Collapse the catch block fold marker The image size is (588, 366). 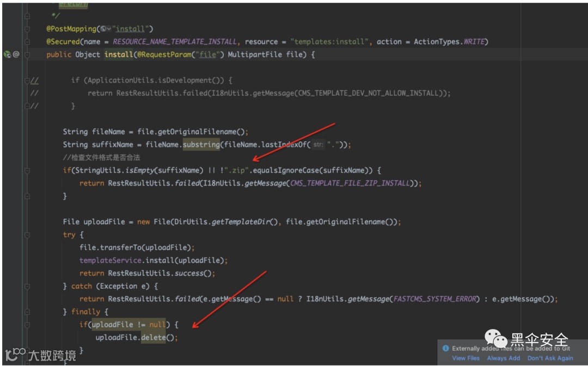[x=27, y=286]
